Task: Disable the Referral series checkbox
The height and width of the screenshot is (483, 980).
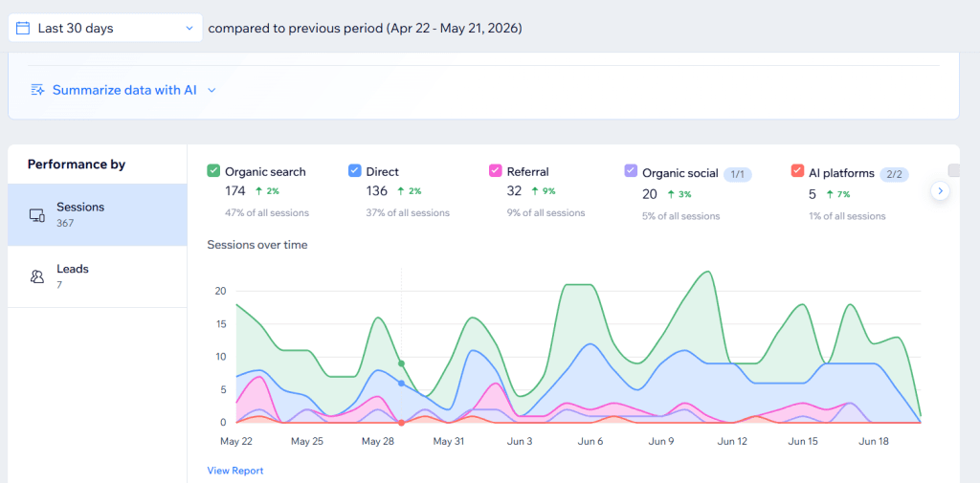Action: tap(496, 170)
